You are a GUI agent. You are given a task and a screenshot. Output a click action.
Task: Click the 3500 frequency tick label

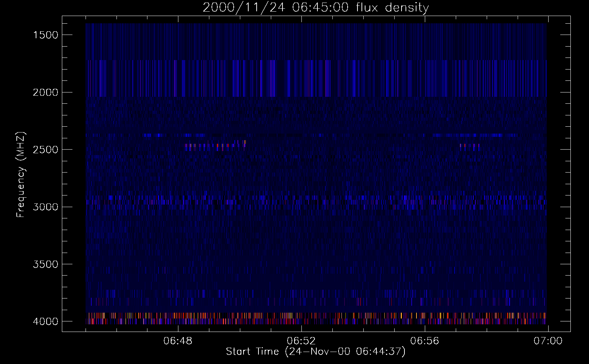coord(46,264)
